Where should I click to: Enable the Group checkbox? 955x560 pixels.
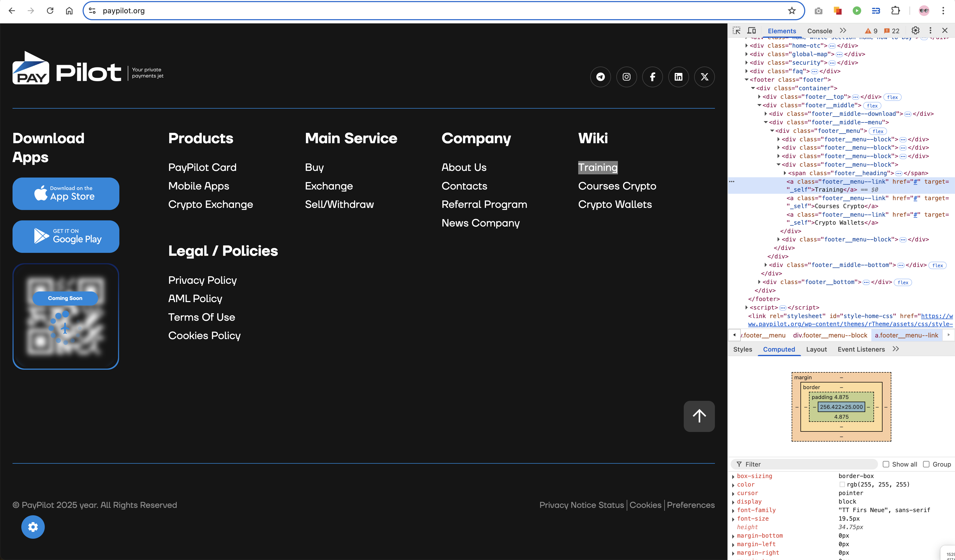click(x=926, y=464)
